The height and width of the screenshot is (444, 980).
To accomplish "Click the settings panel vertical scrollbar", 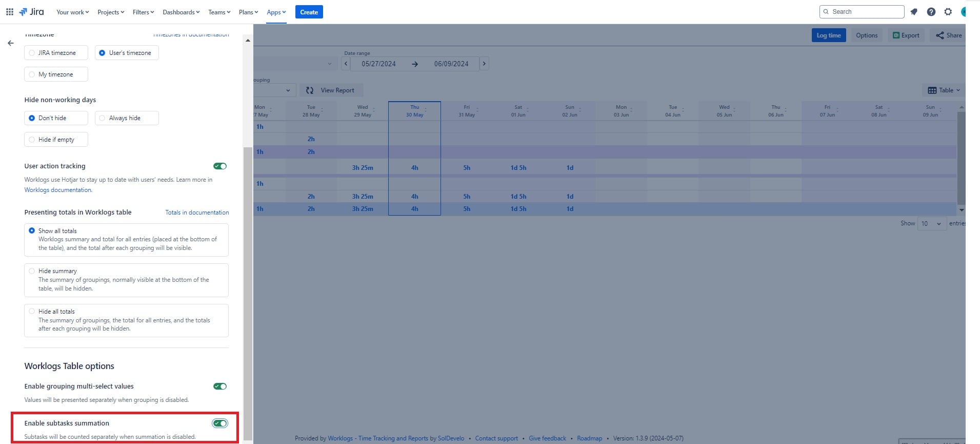I will tap(248, 293).
